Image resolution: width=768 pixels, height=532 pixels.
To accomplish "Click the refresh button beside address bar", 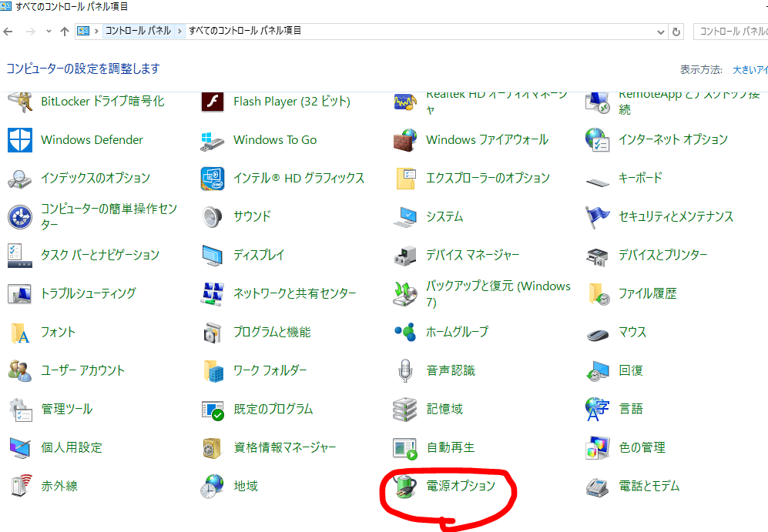I will [x=676, y=32].
